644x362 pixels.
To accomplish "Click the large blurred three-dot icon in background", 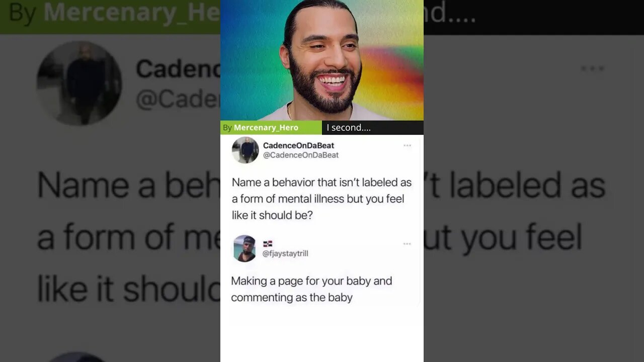I will click(592, 68).
